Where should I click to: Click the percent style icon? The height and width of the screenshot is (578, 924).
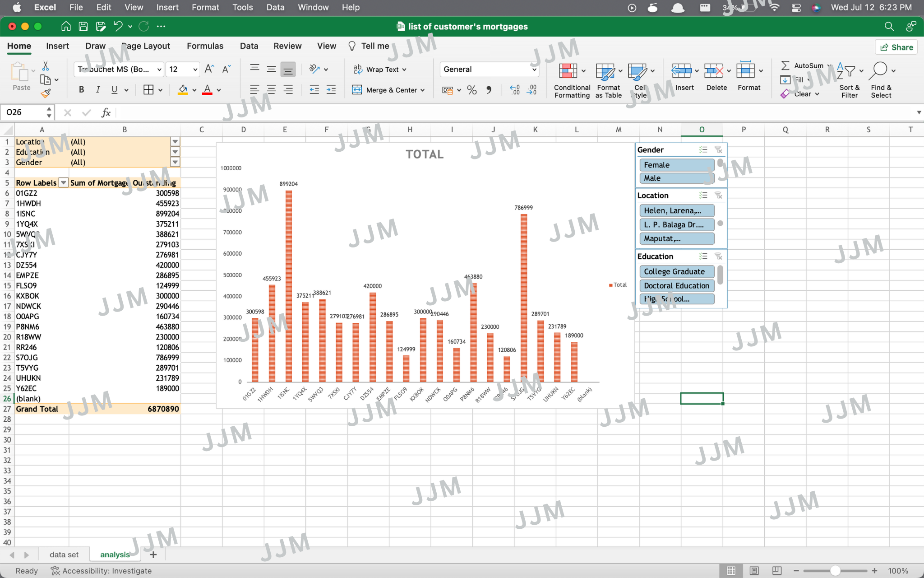[x=472, y=90]
